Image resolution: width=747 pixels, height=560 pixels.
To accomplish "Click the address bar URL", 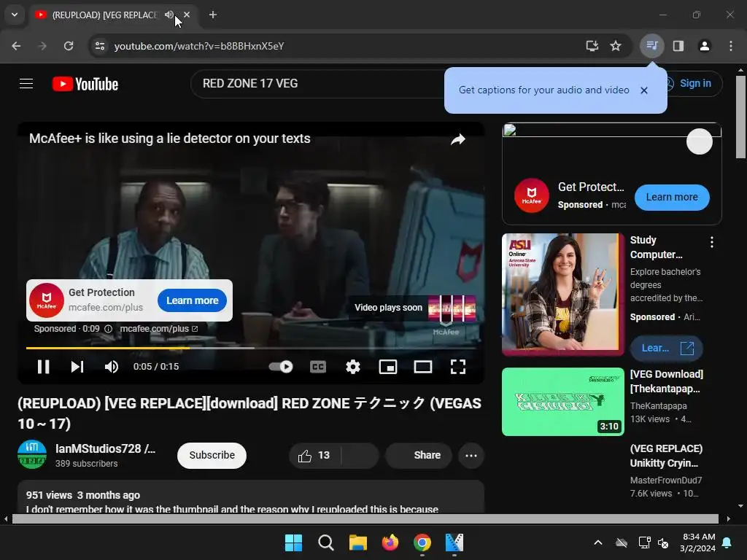I will 199,46.
